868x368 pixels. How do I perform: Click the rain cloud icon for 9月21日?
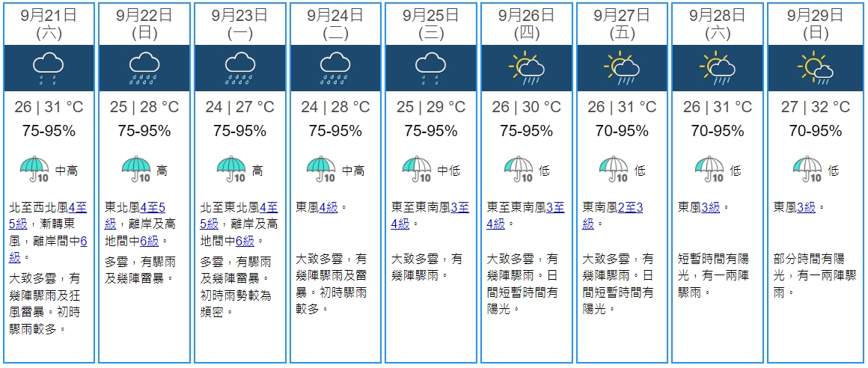pos(49,68)
